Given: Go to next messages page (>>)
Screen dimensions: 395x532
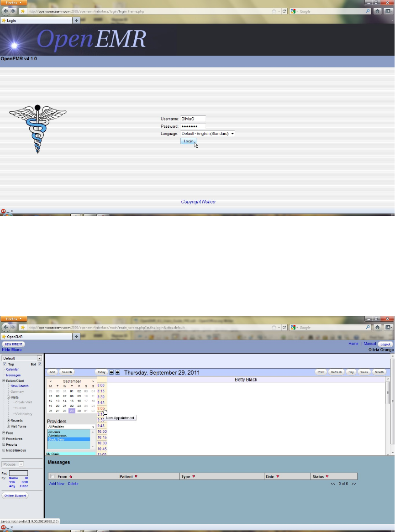Looking at the screenshot, I should (353, 484).
